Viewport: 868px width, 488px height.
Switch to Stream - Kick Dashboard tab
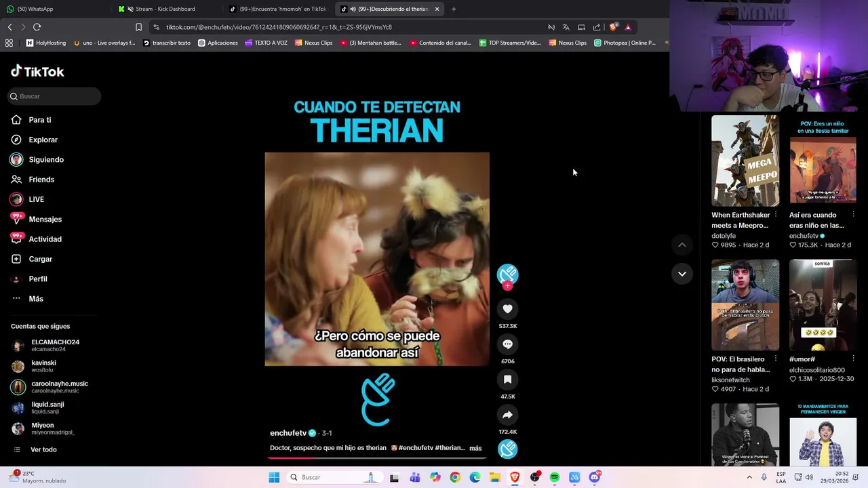(x=165, y=9)
